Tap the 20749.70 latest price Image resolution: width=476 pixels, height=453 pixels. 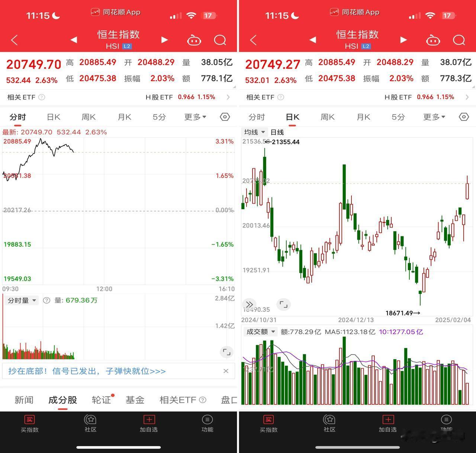coord(33,64)
